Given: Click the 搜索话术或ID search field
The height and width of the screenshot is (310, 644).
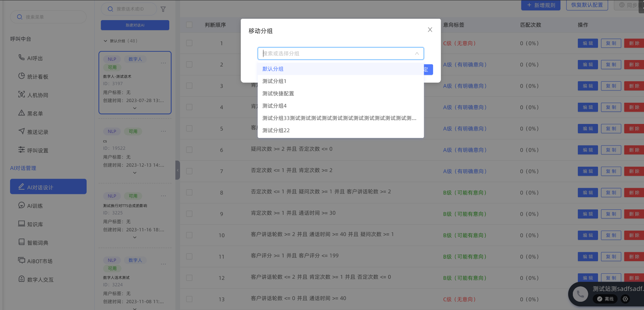Looking at the screenshot, I should tap(130, 9).
